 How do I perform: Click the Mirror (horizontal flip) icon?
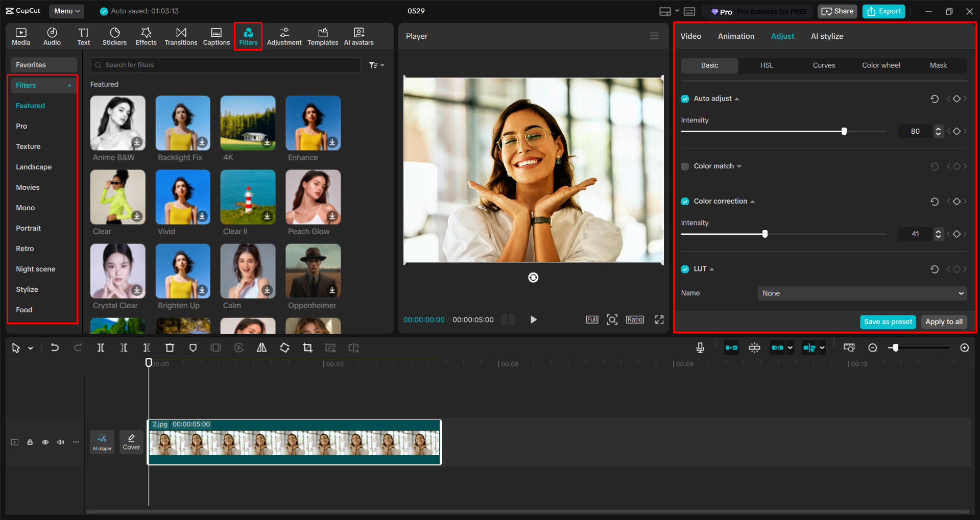261,348
